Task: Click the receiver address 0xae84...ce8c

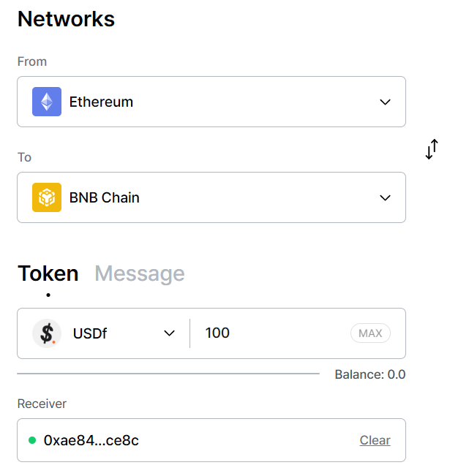Action: (x=91, y=440)
